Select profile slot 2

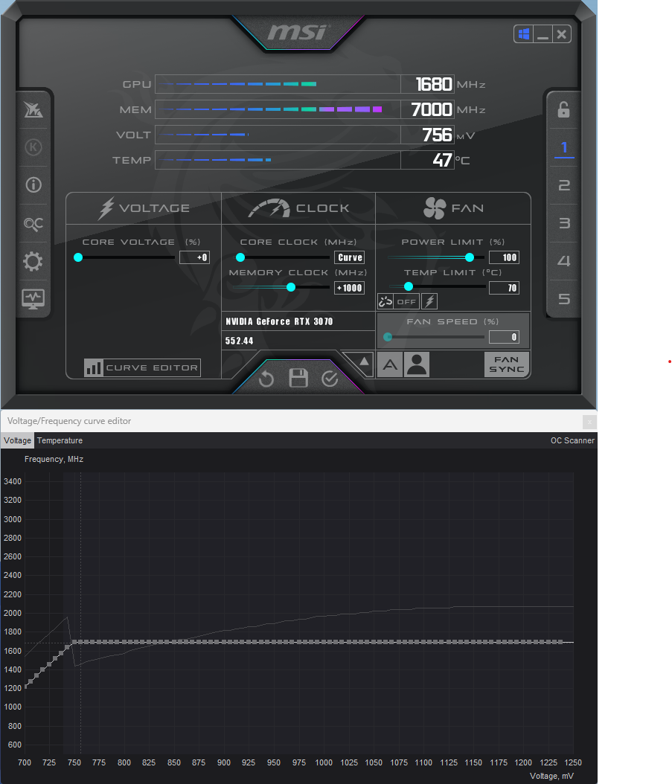[563, 186]
